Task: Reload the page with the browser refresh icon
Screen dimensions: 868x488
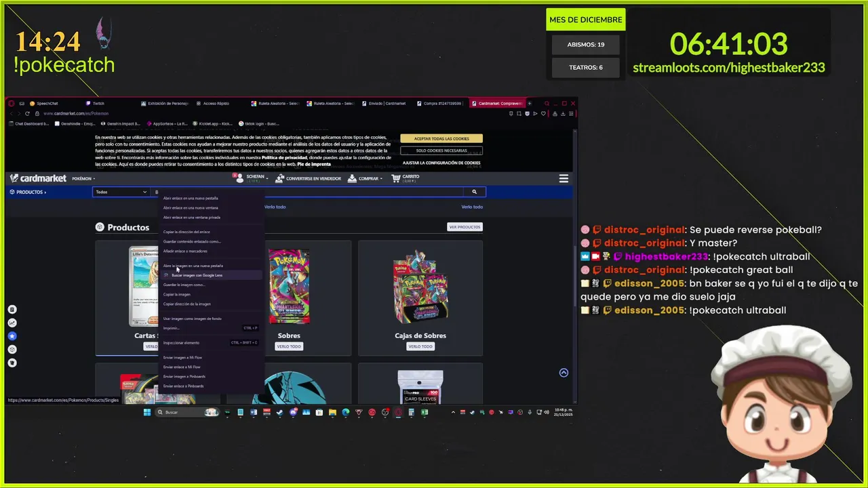Action: click(x=27, y=113)
